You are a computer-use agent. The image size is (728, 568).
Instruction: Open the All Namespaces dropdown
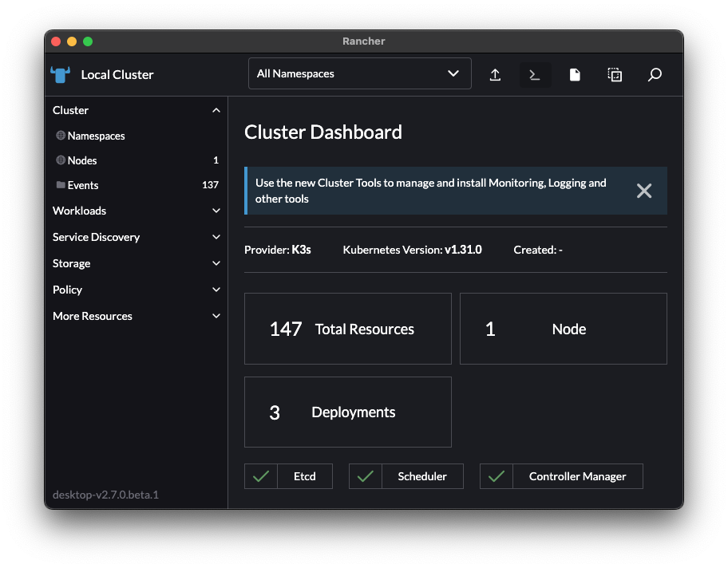359,73
